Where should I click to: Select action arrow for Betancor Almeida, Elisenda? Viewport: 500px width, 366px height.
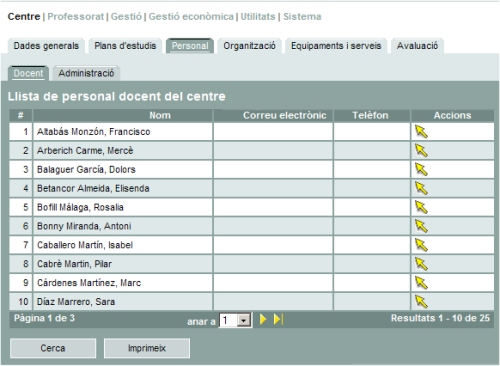421,188
